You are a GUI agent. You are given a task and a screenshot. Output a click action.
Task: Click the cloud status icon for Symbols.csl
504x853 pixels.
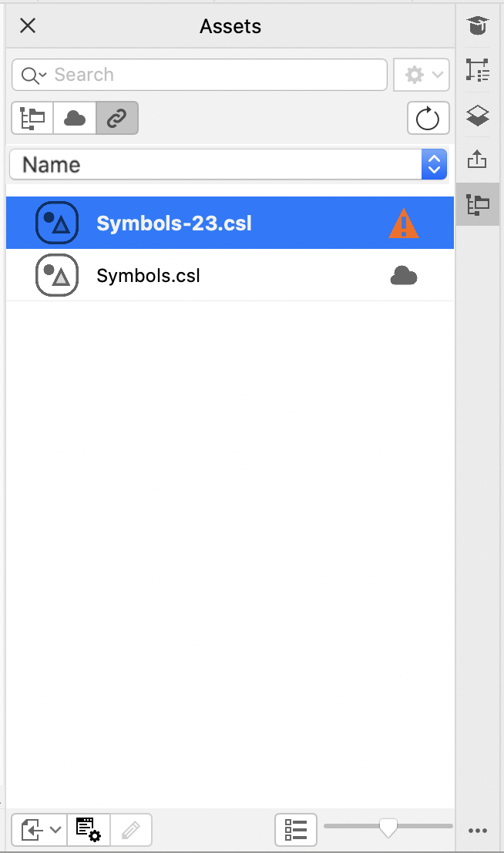click(403, 276)
